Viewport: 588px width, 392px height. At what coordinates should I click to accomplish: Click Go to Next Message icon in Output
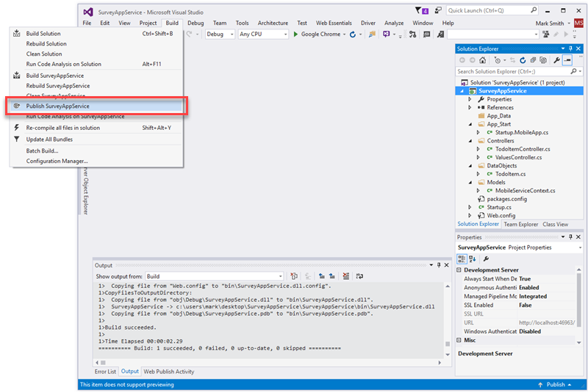pos(332,276)
